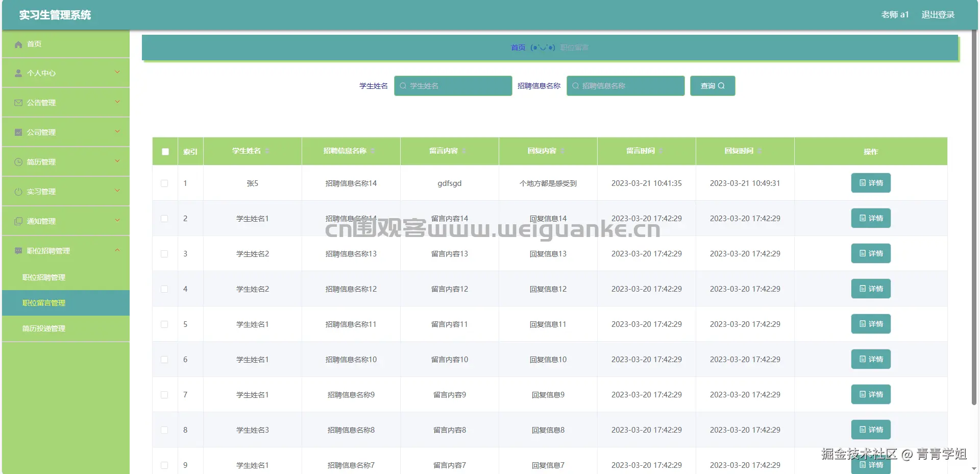Click sort arrows on 招聘信息名称 column header

373,151
